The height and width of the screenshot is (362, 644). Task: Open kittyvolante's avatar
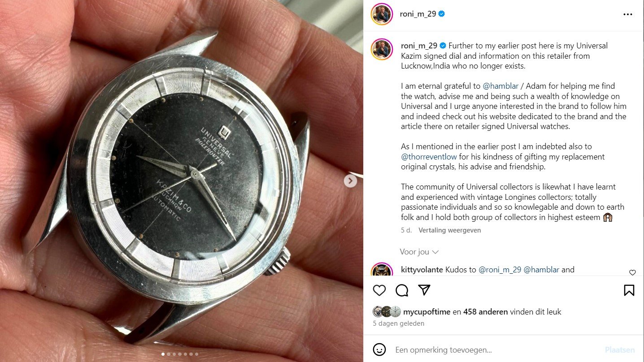point(382,271)
